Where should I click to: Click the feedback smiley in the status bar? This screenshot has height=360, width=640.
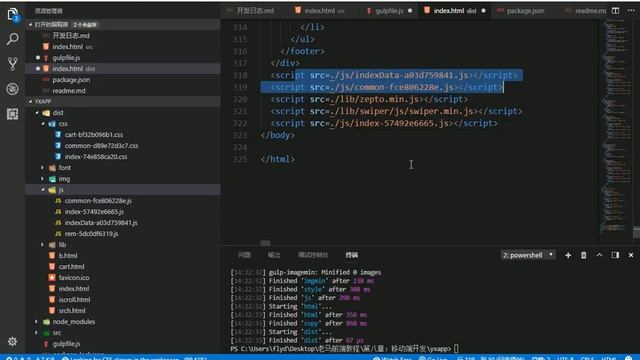tap(629, 358)
